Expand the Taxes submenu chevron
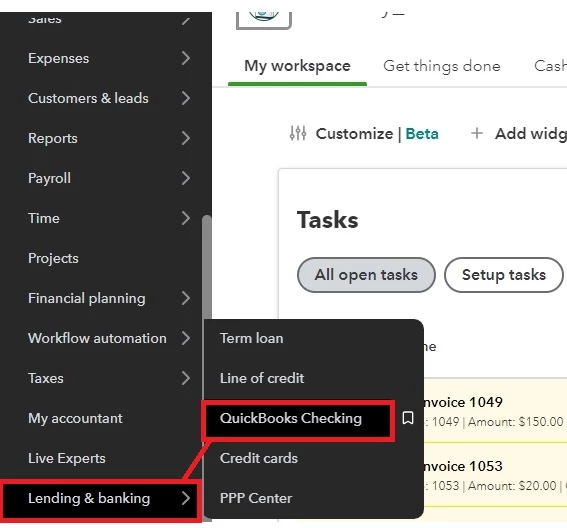This screenshot has width=567, height=528. pyautogui.click(x=186, y=378)
